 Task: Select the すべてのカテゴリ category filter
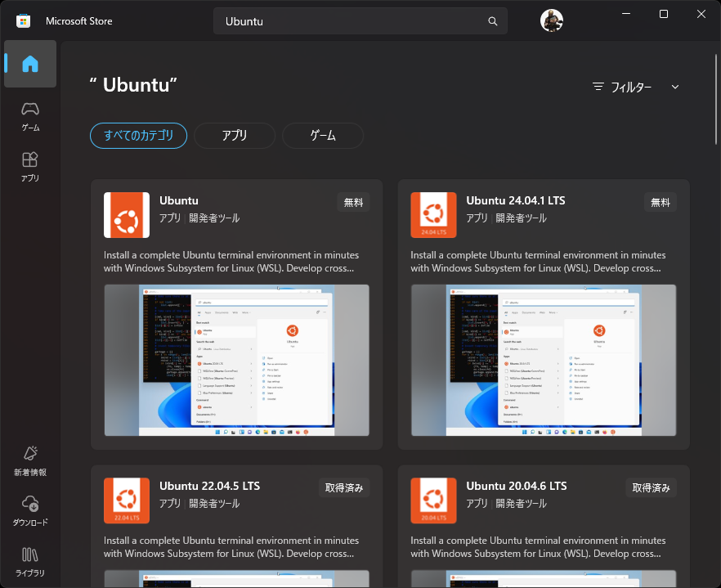click(x=138, y=136)
